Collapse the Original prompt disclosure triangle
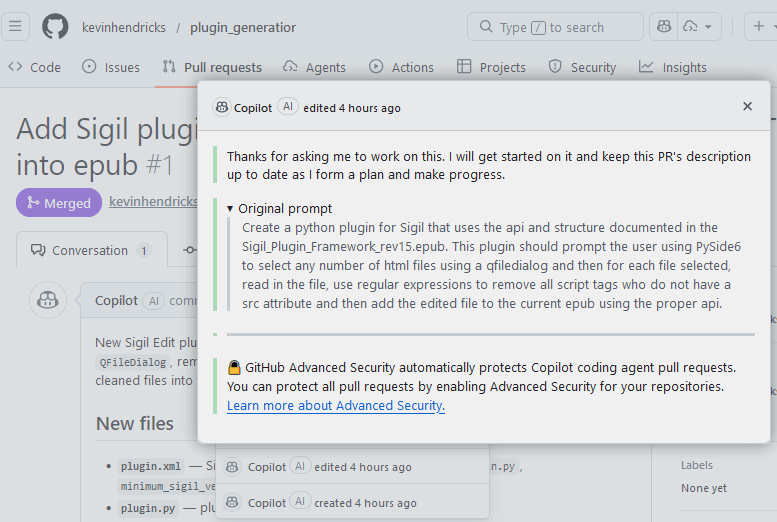The height and width of the screenshot is (522, 777). click(x=230, y=209)
